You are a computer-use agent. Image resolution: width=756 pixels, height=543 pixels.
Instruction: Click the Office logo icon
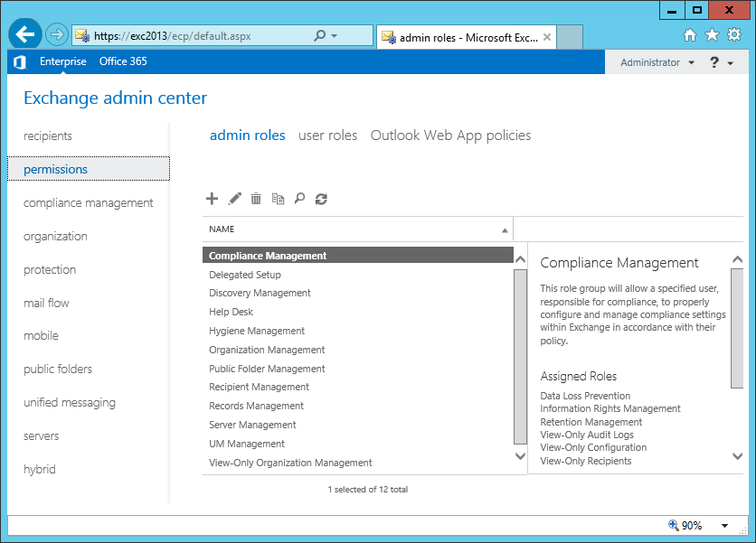(20, 61)
